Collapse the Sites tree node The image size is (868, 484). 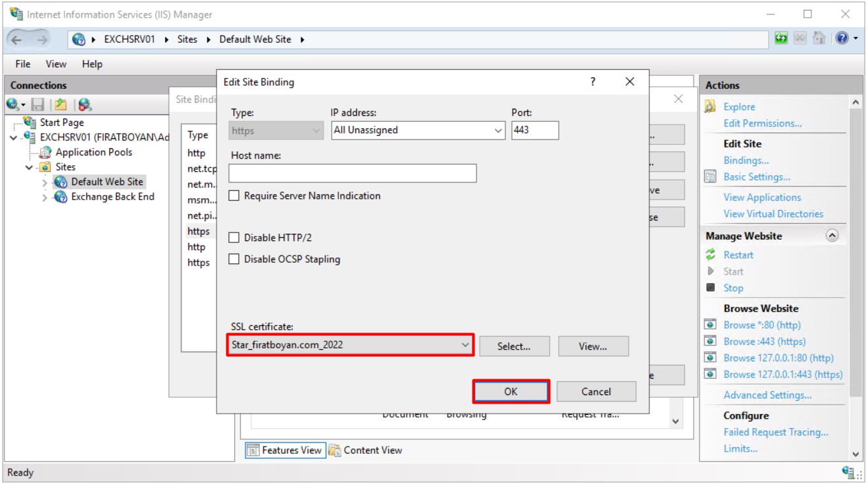coord(29,167)
